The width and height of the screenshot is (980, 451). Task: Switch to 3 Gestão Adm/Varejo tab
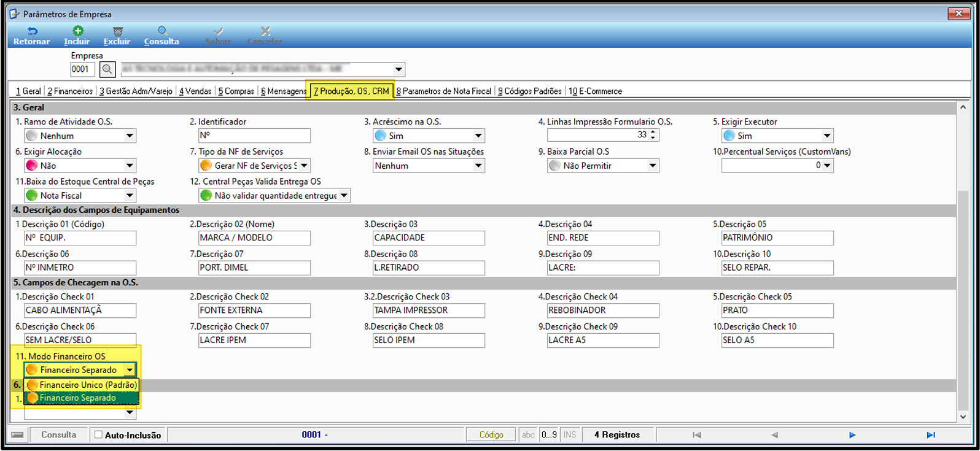pyautogui.click(x=136, y=91)
